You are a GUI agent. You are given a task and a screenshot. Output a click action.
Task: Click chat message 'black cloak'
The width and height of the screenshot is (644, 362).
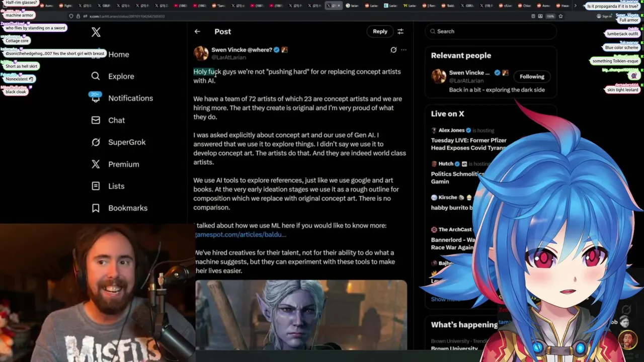[16, 92]
